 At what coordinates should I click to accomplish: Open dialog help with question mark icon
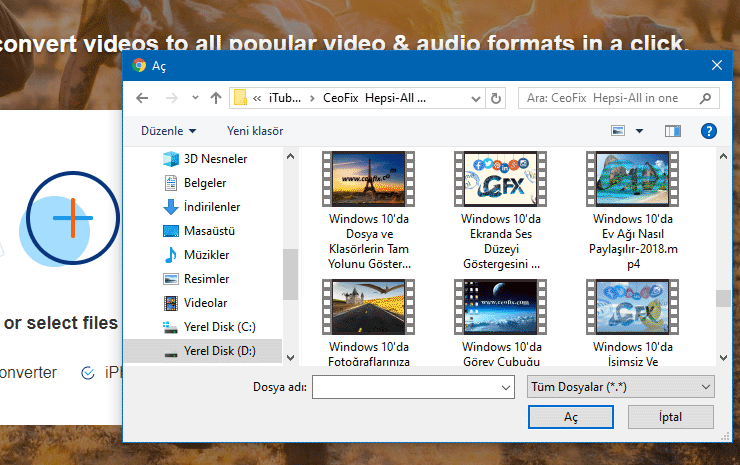coord(708,131)
